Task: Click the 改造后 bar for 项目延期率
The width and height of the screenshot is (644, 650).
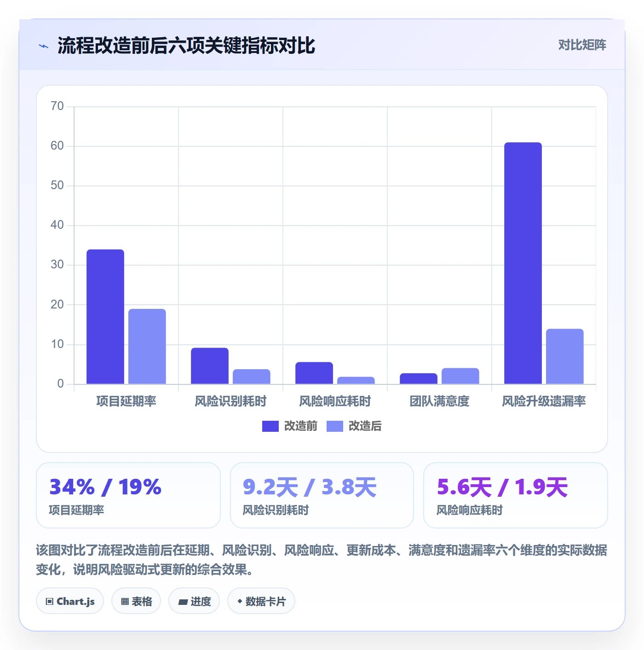Action: (x=147, y=346)
